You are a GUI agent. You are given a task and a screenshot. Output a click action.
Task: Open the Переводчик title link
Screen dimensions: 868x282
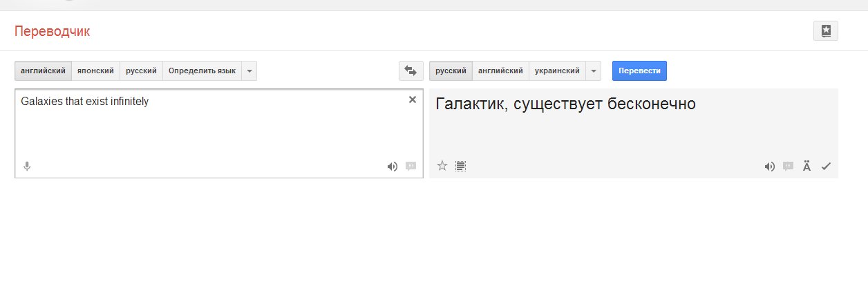[53, 31]
